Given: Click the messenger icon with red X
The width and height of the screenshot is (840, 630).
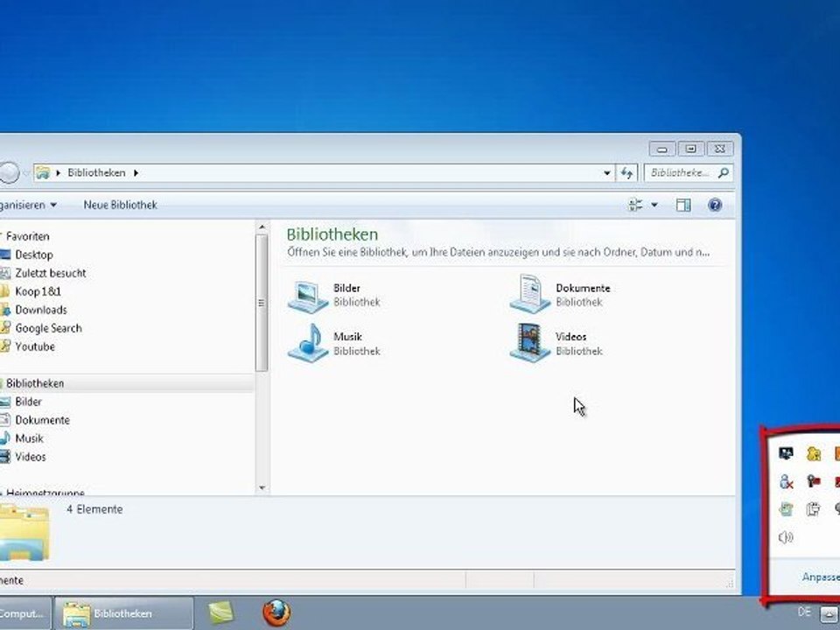Looking at the screenshot, I should click(x=786, y=481).
